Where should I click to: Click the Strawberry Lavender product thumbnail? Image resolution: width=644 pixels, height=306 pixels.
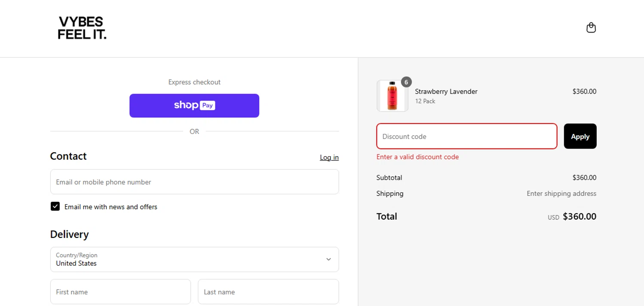(x=392, y=96)
